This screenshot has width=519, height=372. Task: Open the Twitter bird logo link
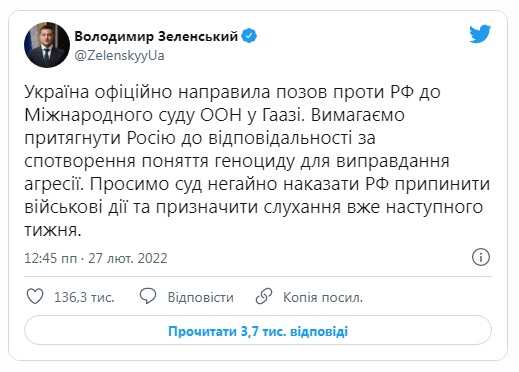(480, 34)
